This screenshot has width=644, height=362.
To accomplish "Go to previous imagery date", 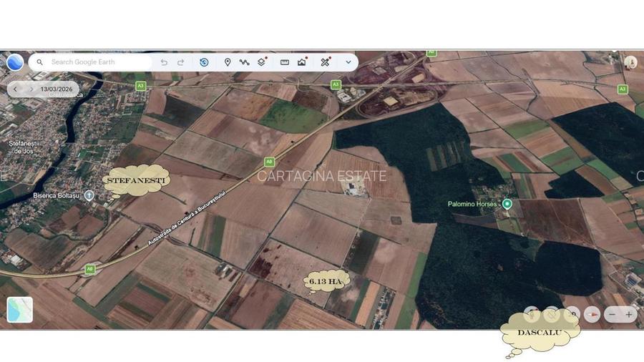I will 16,89.
